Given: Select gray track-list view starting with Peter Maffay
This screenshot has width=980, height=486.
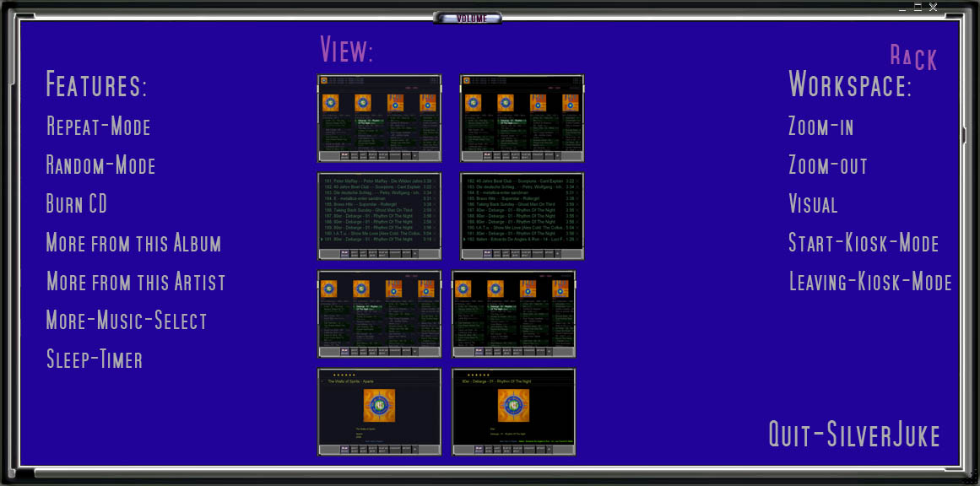Looking at the screenshot, I should 379,216.
